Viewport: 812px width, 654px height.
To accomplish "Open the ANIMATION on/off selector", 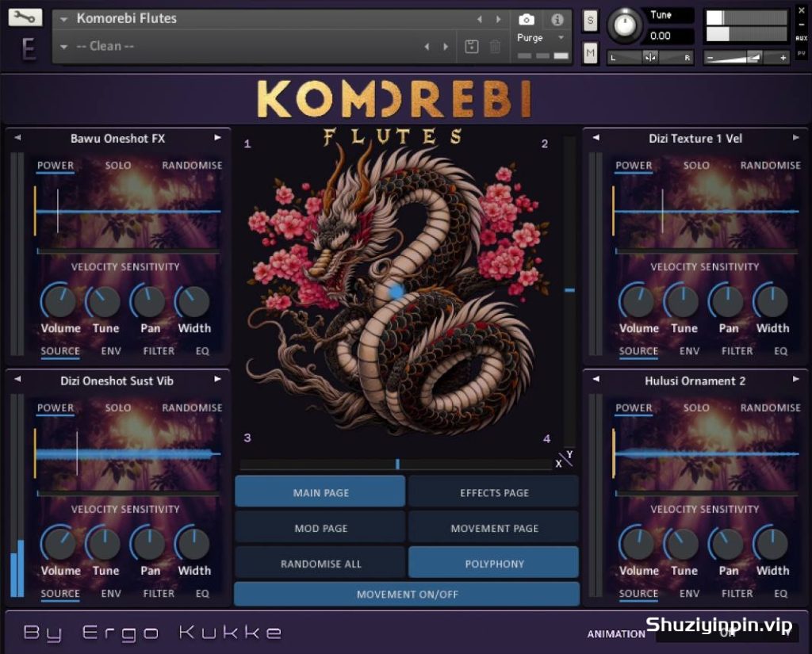I will pyautogui.click(x=727, y=633).
